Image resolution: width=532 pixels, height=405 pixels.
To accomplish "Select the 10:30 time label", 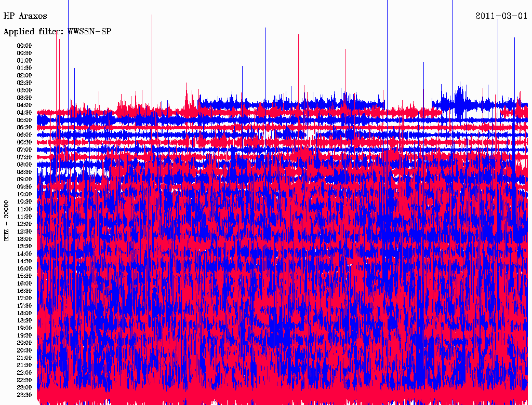I will point(24,201).
